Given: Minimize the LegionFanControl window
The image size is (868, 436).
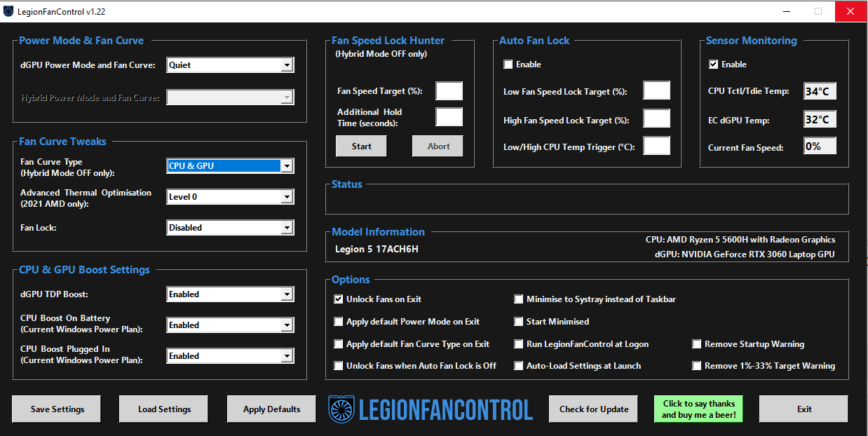Looking at the screenshot, I should [x=786, y=11].
